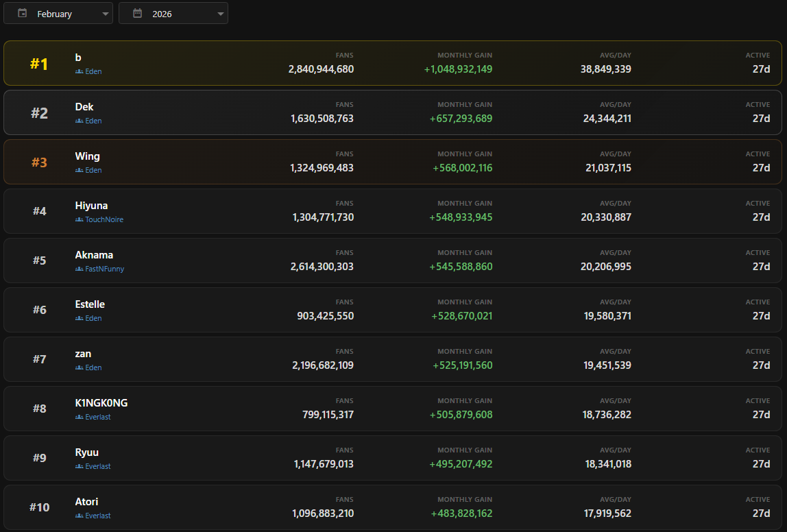Select player name Aknama
This screenshot has height=532, width=787.
[x=94, y=255]
